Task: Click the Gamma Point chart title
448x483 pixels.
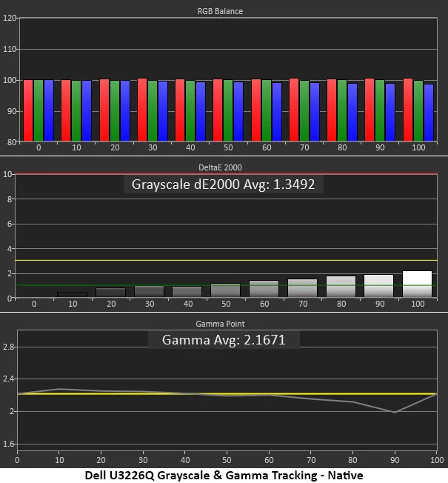Action: click(224, 324)
